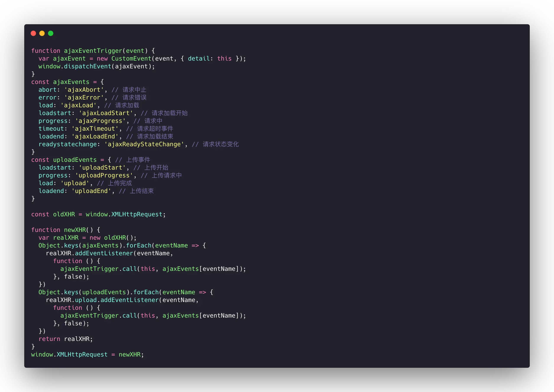Click the red close window dot
The image size is (554, 392).
coord(33,33)
